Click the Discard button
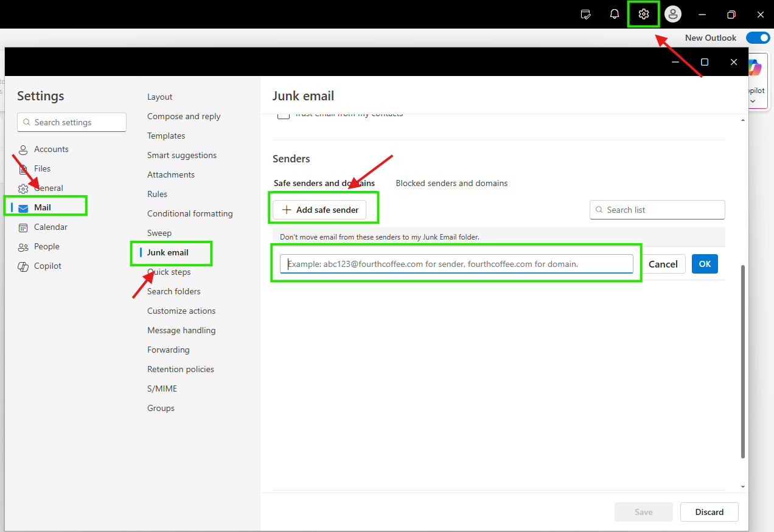The width and height of the screenshot is (774, 532). coord(709,512)
